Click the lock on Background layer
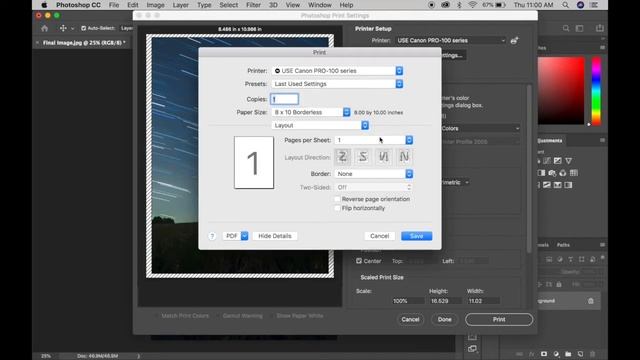 591,301
